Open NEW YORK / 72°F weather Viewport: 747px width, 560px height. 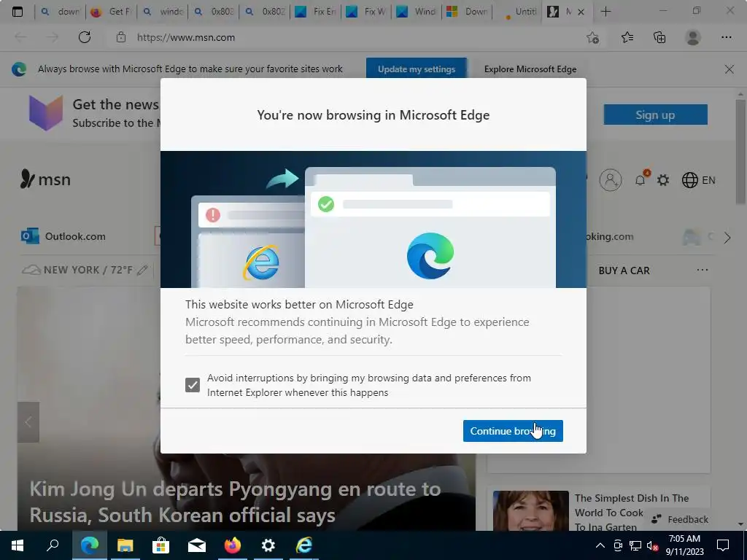(78, 270)
